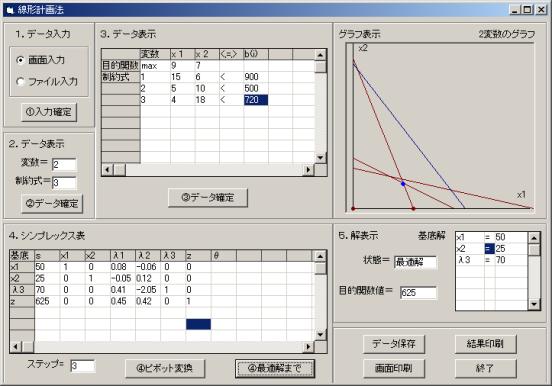Image resolution: width=552 pixels, height=386 pixels.
Task: Click the b(i) column header
Action: pyautogui.click(x=256, y=54)
